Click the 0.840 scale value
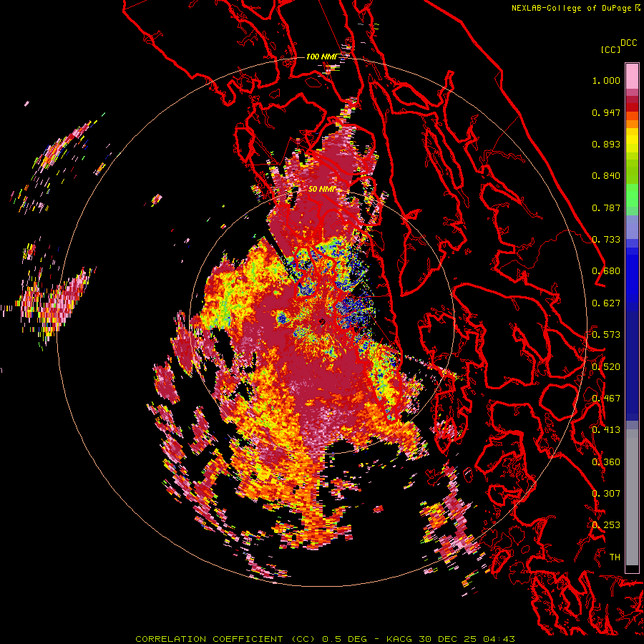The image size is (644, 644). (x=606, y=176)
